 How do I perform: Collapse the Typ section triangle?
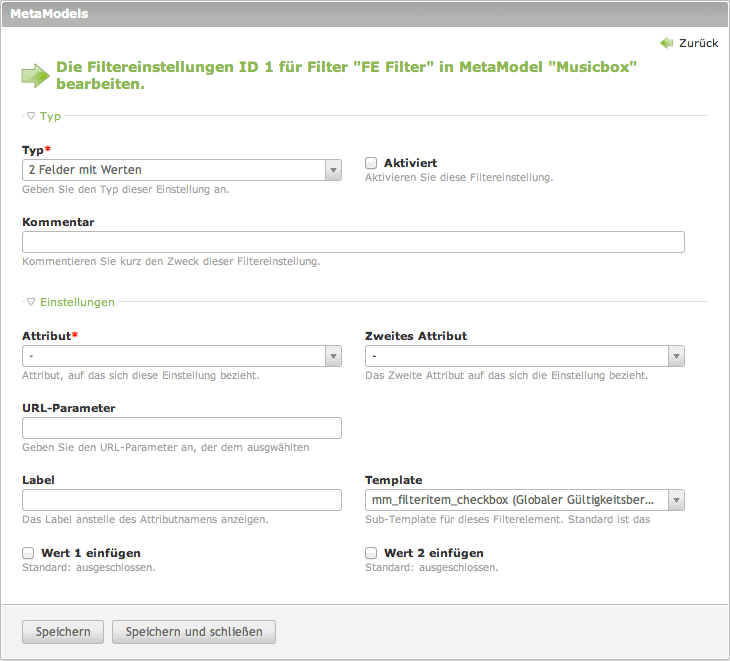31,116
